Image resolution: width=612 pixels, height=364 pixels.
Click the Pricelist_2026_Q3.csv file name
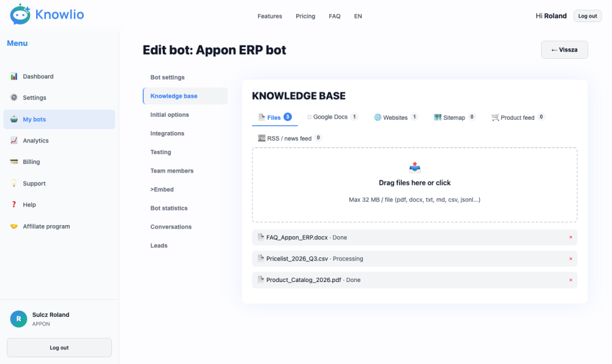pyautogui.click(x=297, y=259)
